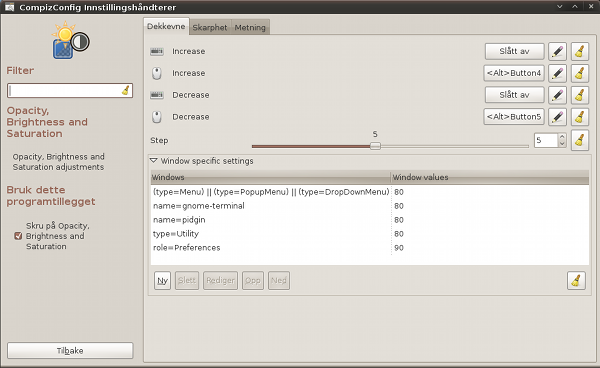Go back with the Tilbake button

click(70, 350)
